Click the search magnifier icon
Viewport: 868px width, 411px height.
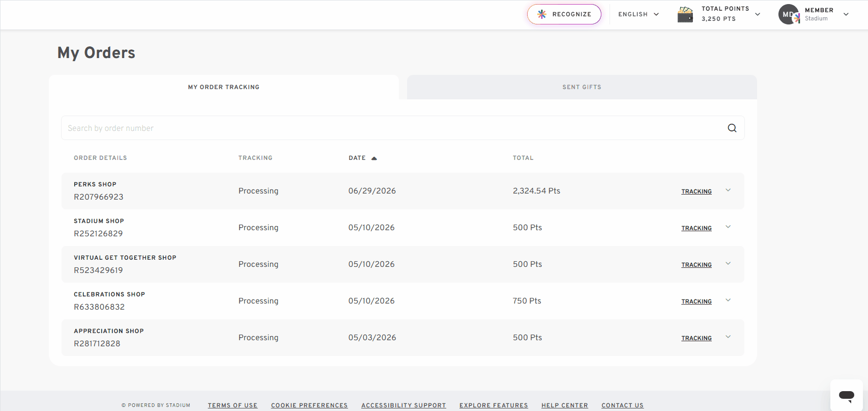click(732, 128)
